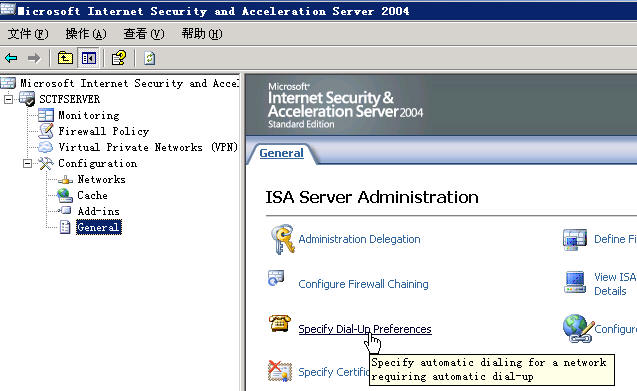Click the Up one level folder icon
This screenshot has width=637, height=391.
point(65,58)
